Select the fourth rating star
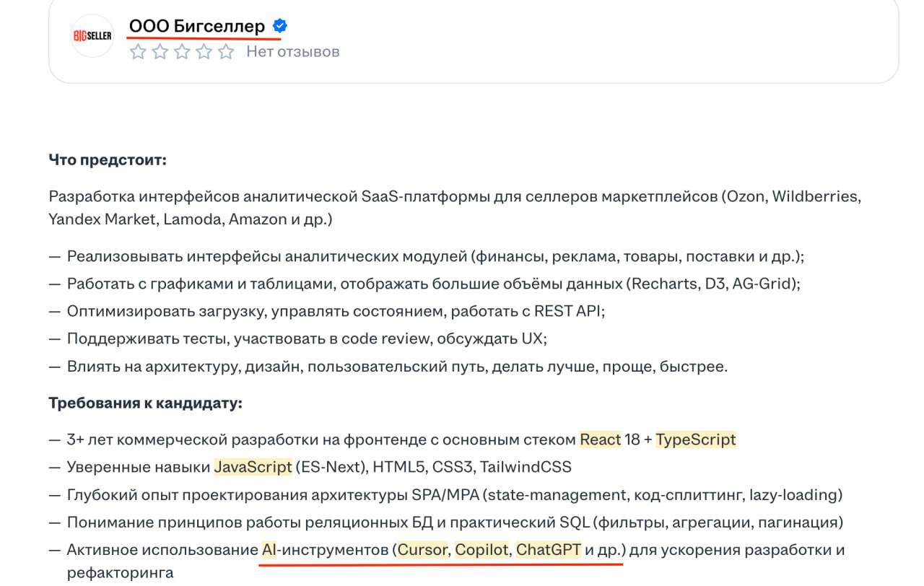The height and width of the screenshot is (586, 924). pos(204,51)
